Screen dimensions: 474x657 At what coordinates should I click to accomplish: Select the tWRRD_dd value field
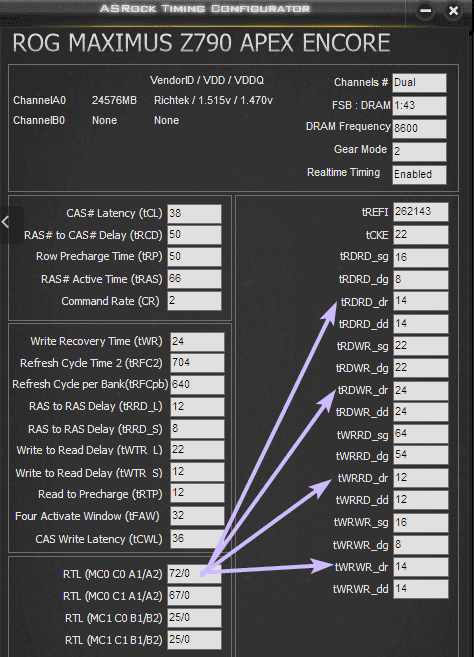pyautogui.click(x=421, y=500)
